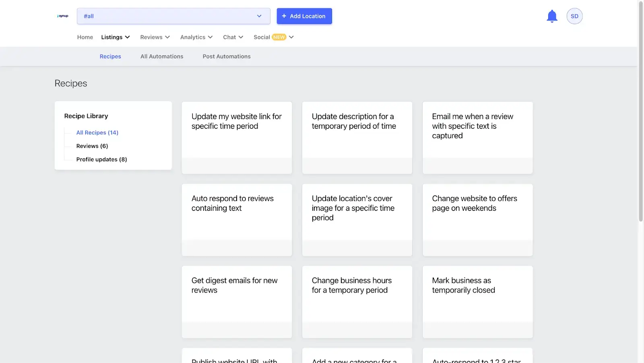
Task: Open recipe Mark business as temporarily closed
Action: click(x=477, y=302)
